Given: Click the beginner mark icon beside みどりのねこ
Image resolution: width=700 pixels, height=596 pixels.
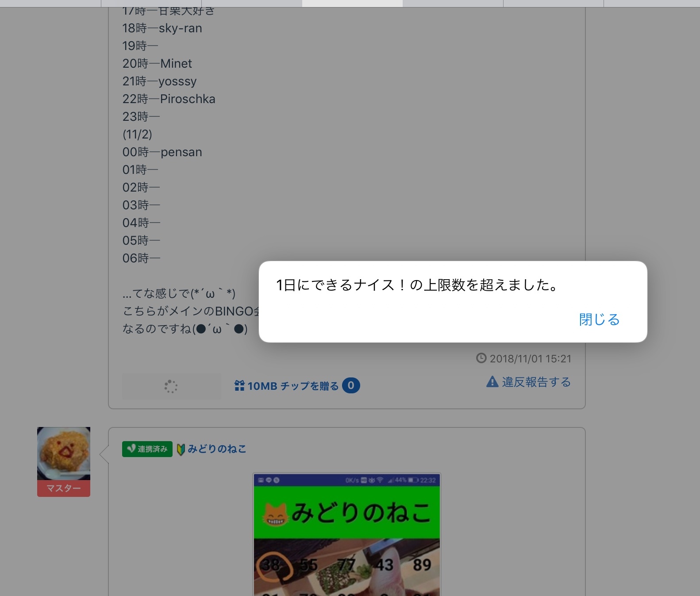Looking at the screenshot, I should tap(181, 450).
